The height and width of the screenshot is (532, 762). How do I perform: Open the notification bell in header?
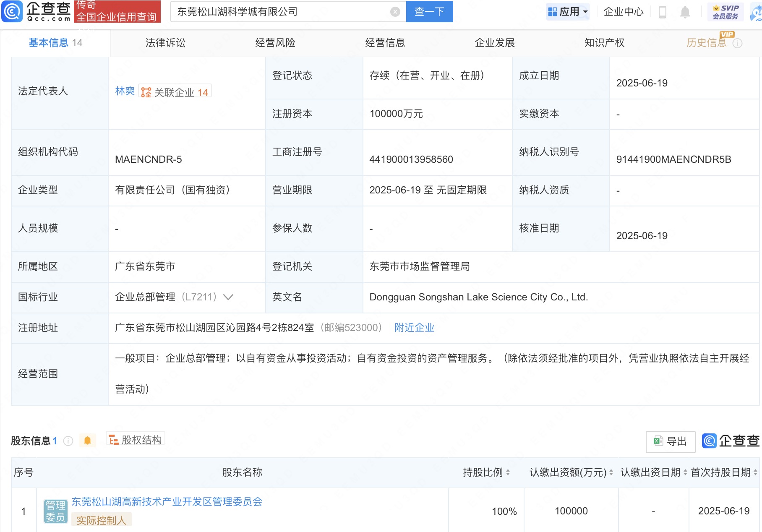coord(685,12)
